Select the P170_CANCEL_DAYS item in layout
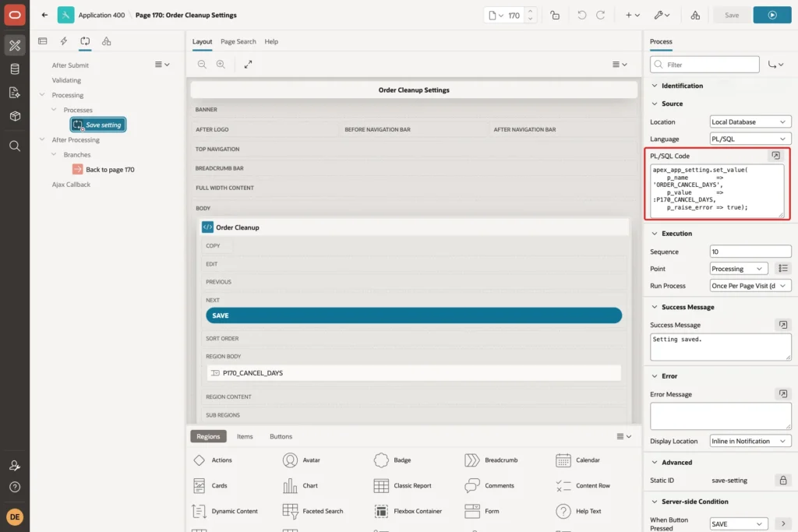 click(x=414, y=373)
